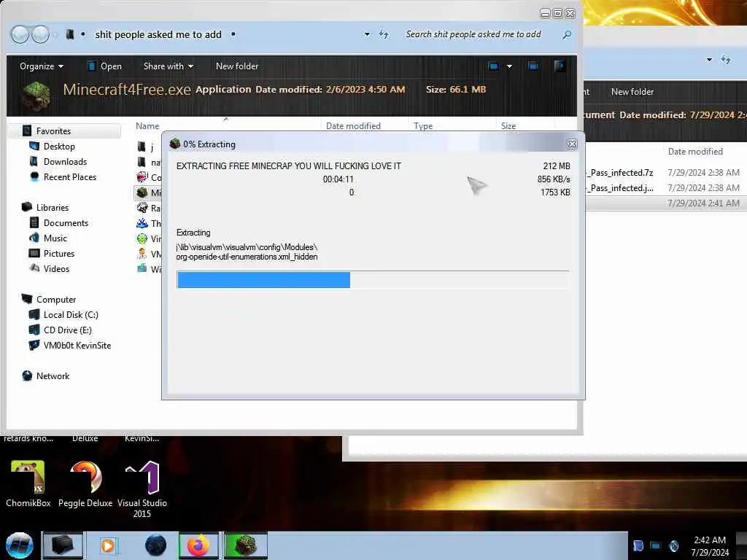The width and height of the screenshot is (747, 560).
Task: Open the Share with menu
Action: [169, 66]
